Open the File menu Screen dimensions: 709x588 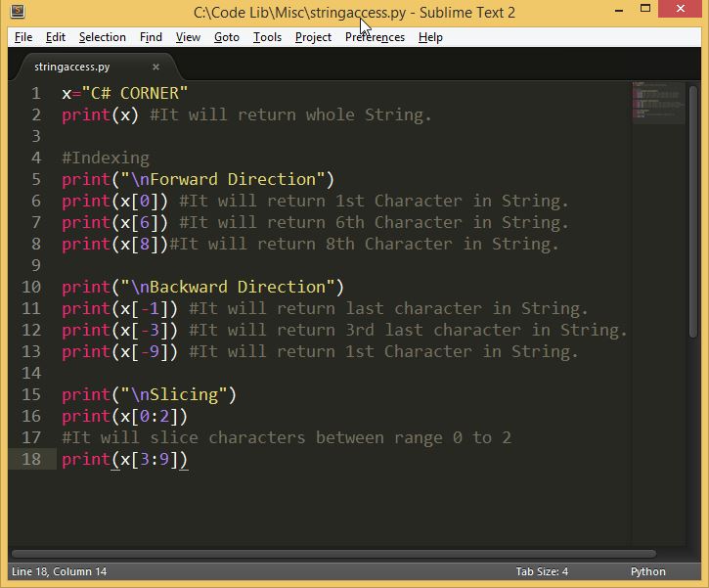(x=23, y=37)
